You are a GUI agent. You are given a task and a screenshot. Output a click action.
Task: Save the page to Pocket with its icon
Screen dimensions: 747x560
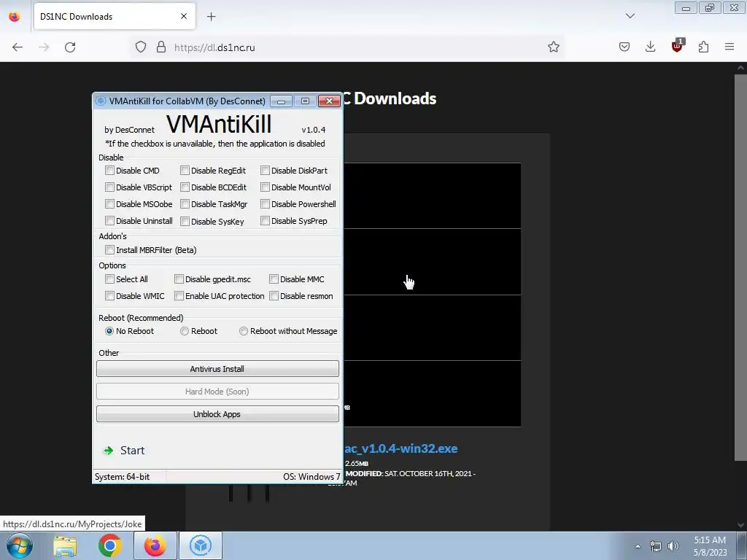(624, 47)
